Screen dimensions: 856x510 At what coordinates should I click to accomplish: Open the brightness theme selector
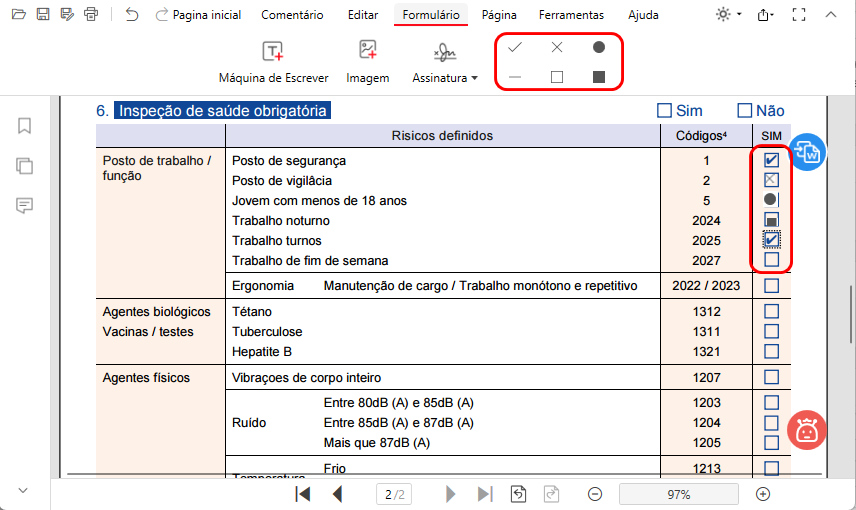coord(728,15)
